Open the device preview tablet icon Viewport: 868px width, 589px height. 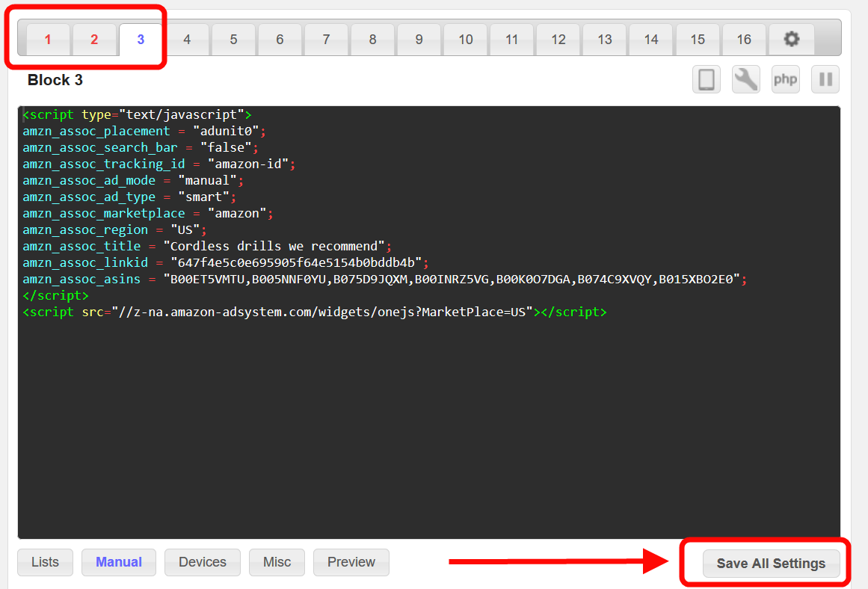click(707, 79)
